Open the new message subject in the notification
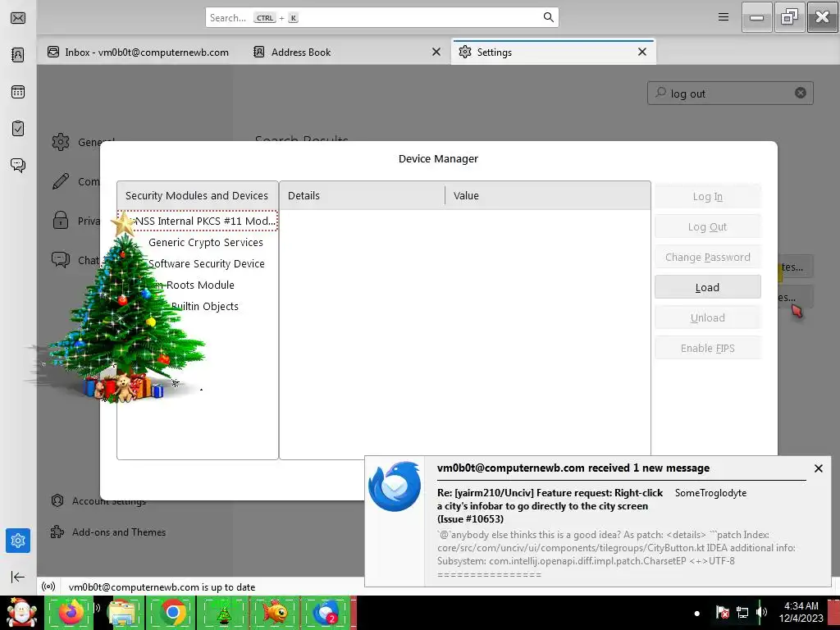The width and height of the screenshot is (840, 630). (x=550, y=505)
